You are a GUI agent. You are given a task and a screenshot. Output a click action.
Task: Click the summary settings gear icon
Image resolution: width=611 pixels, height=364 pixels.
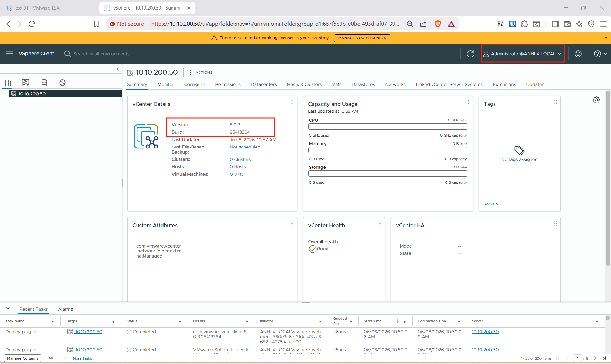pos(596,100)
